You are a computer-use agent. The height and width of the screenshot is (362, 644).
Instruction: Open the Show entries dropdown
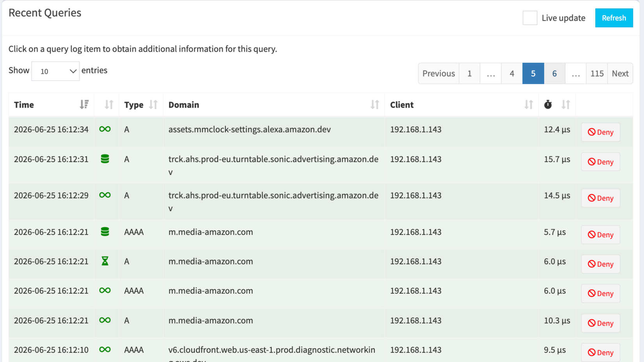click(55, 71)
